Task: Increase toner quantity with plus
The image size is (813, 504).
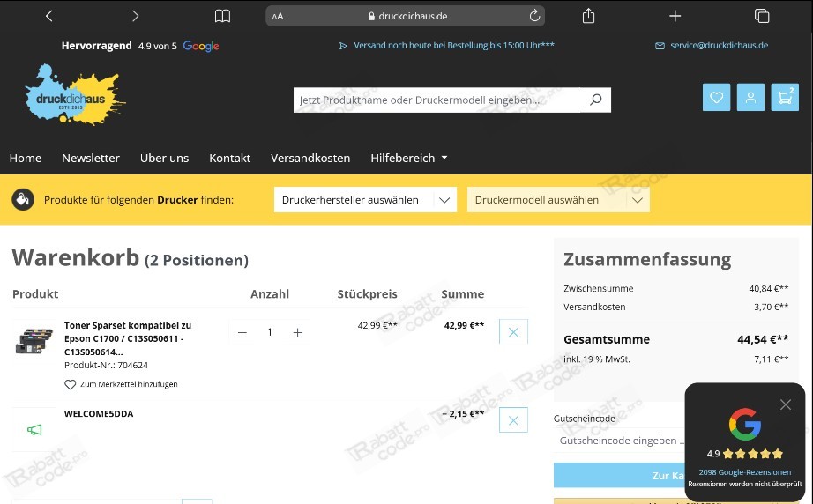Action: tap(298, 332)
